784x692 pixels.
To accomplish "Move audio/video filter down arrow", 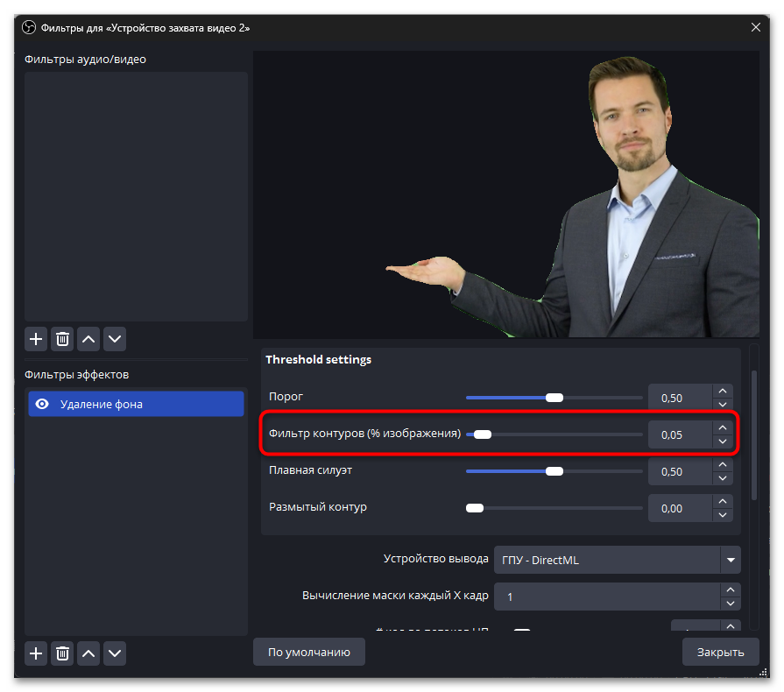I will [115, 339].
